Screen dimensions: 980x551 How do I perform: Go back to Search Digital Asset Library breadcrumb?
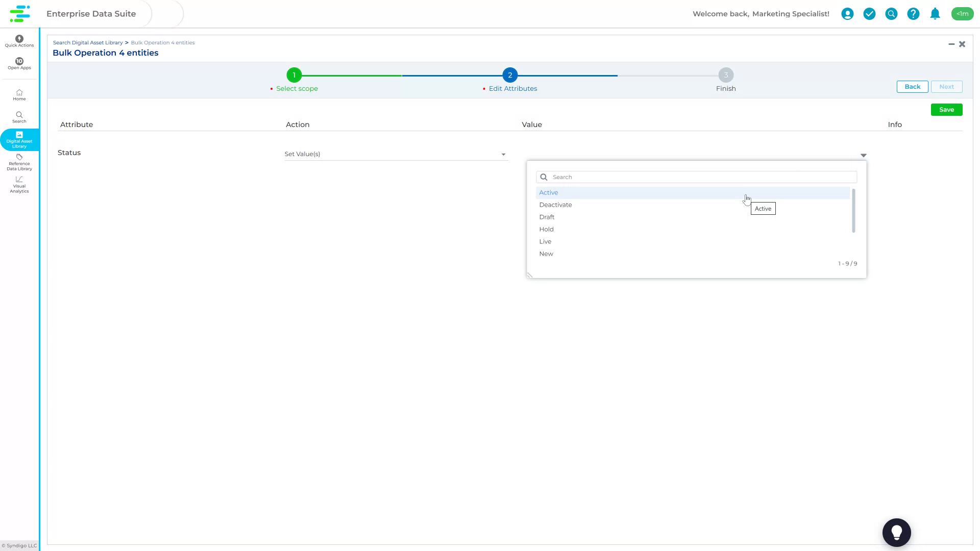tap(87, 42)
